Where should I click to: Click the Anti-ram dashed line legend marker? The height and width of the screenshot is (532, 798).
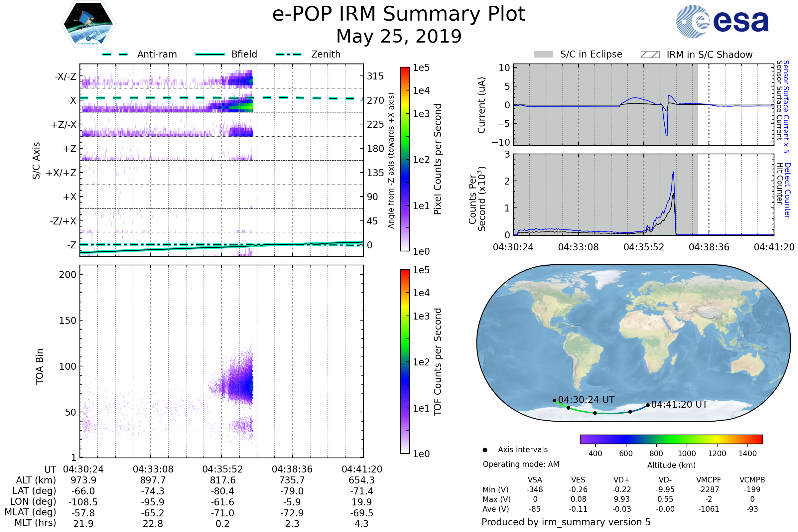click(x=115, y=54)
